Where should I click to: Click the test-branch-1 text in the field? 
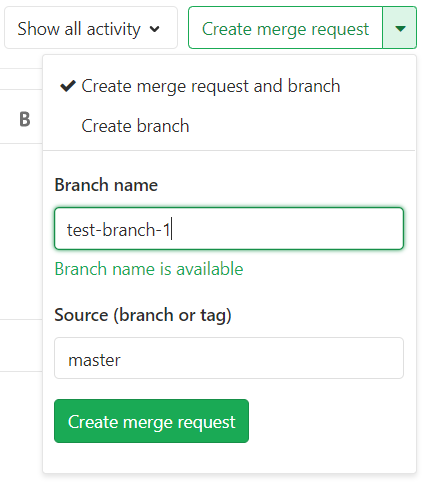119,229
